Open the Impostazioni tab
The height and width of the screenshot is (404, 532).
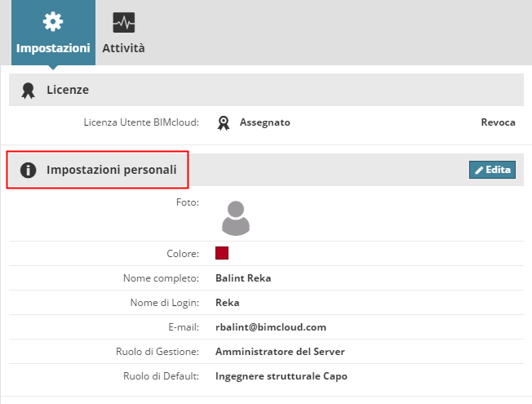point(53,47)
